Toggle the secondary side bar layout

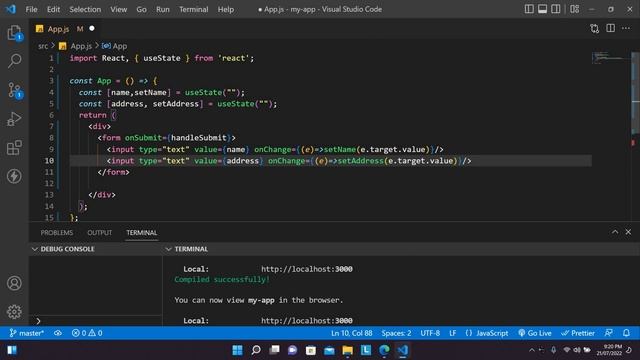pyautogui.click(x=556, y=9)
